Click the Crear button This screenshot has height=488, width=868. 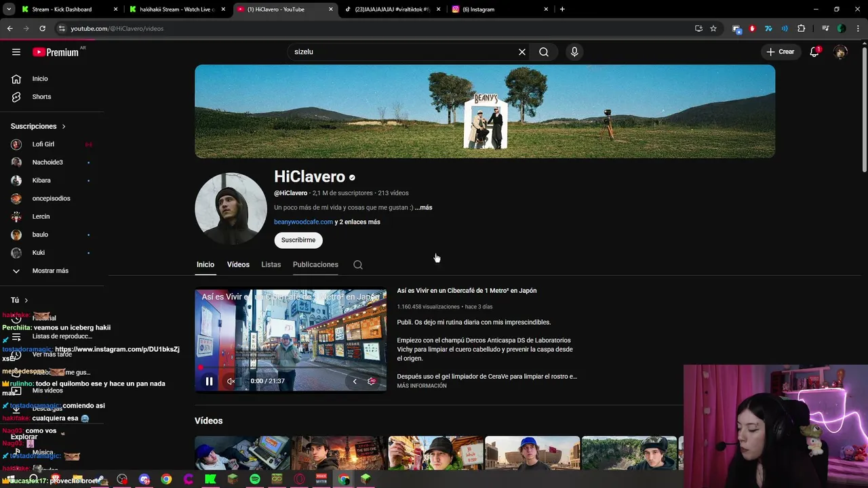pyautogui.click(x=780, y=52)
